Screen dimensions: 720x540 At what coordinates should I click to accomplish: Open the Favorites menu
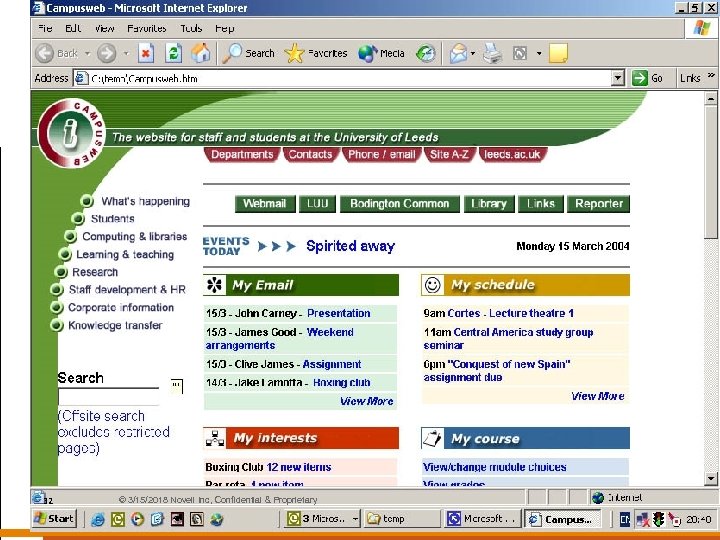click(146, 28)
